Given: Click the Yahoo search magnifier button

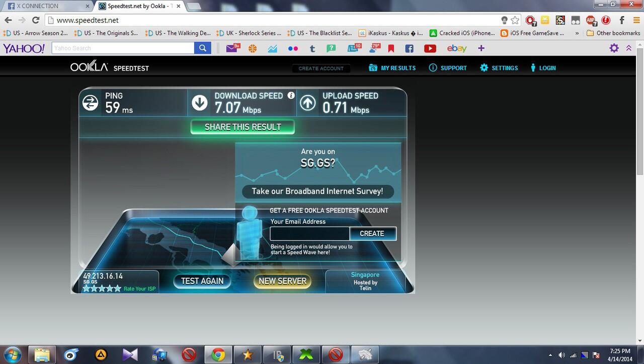Looking at the screenshot, I should (x=202, y=48).
